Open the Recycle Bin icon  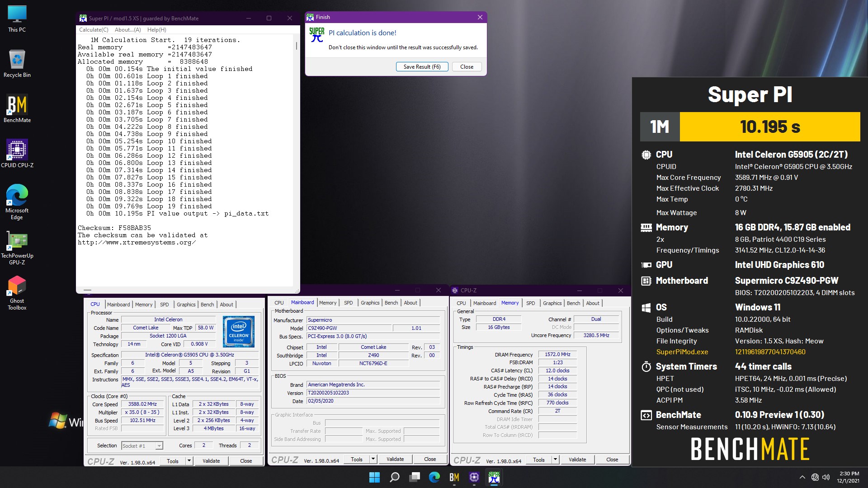17,63
